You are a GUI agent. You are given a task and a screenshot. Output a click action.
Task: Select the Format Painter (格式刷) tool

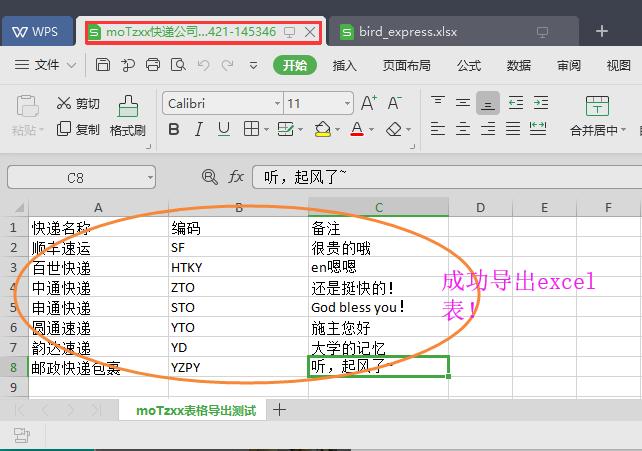(128, 116)
